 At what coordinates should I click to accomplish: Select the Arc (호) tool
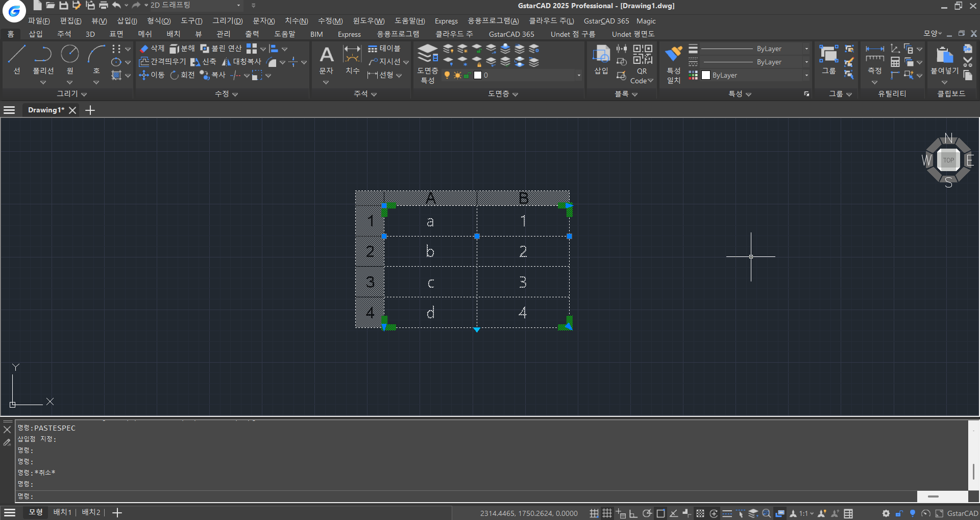tap(96, 59)
